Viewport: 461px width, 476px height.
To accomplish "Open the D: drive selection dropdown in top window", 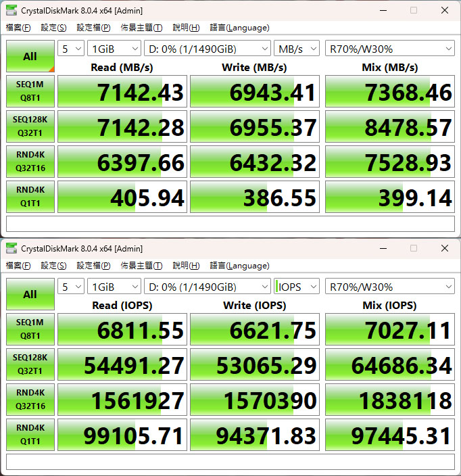I will coord(207,49).
